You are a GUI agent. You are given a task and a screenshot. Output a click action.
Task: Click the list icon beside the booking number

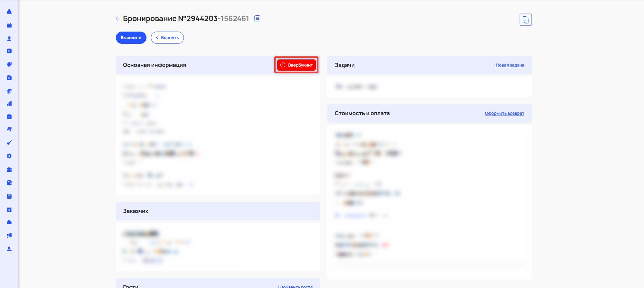[258, 19]
